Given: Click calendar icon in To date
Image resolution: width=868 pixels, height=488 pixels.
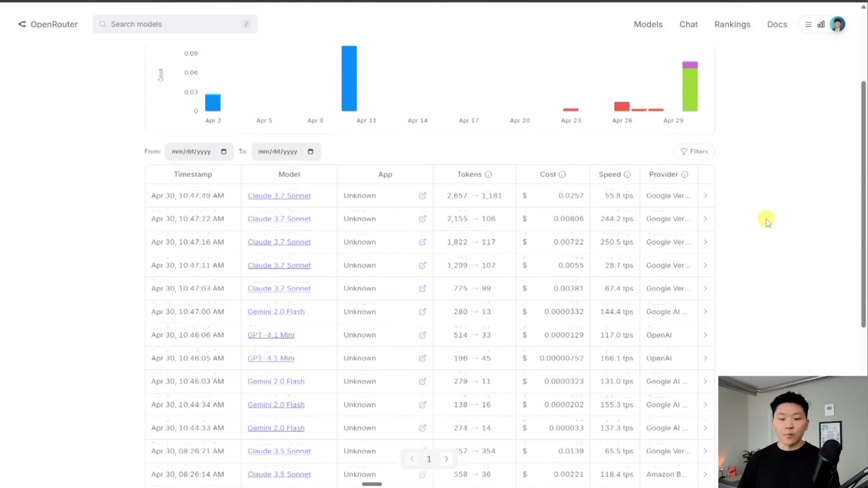Looking at the screenshot, I should [310, 152].
